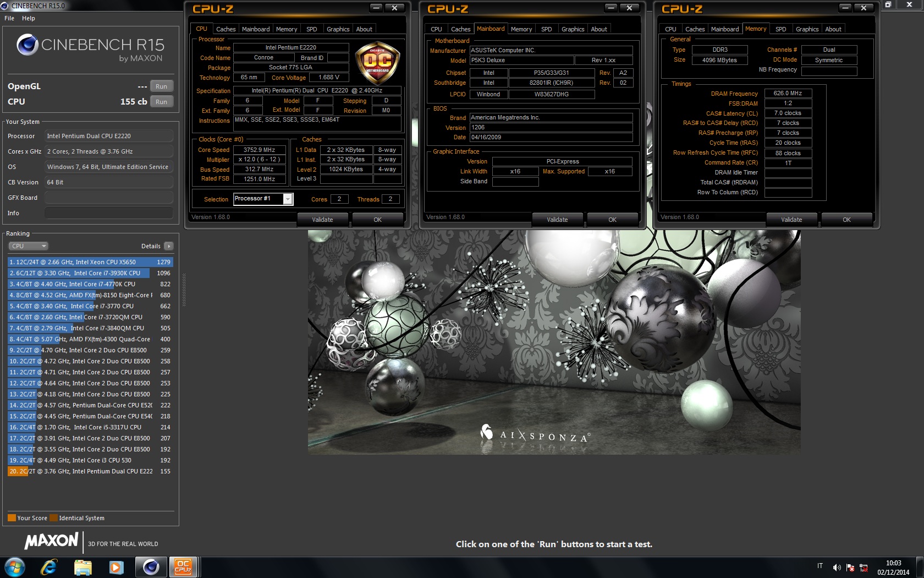The width and height of the screenshot is (924, 578).
Task: Click Validate in the Mainboard CPU-Z window
Action: pyautogui.click(x=557, y=220)
